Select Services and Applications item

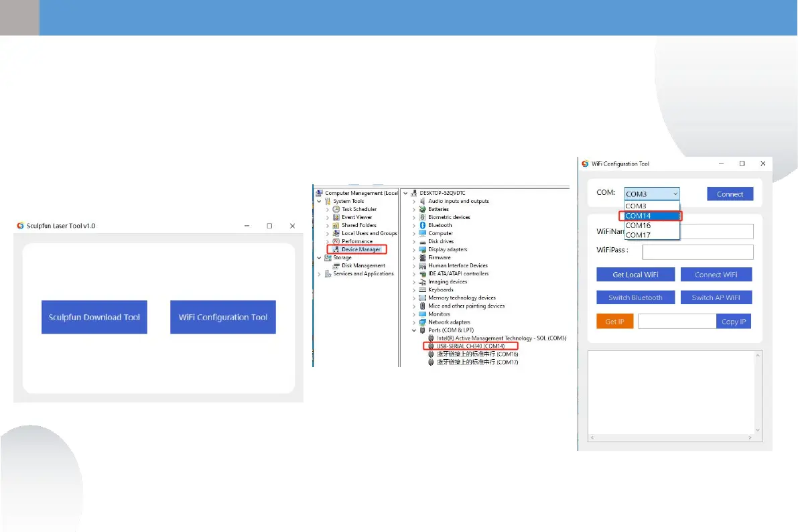(x=363, y=273)
